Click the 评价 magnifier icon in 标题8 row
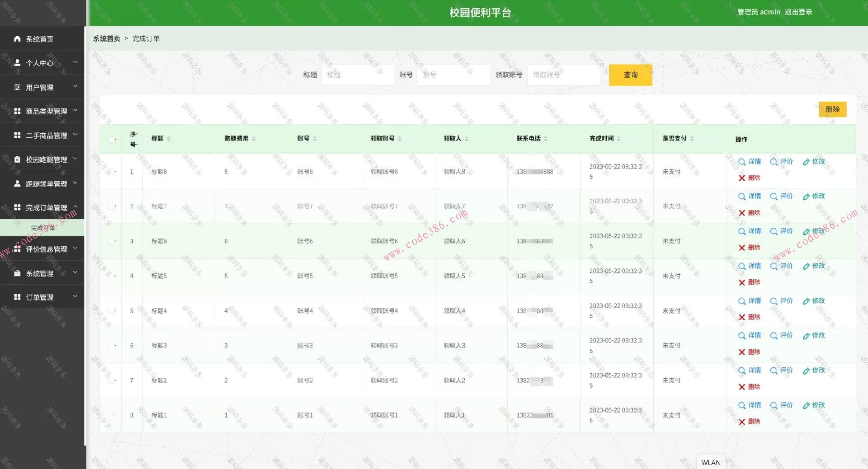The height and width of the screenshot is (469, 868). [774, 162]
